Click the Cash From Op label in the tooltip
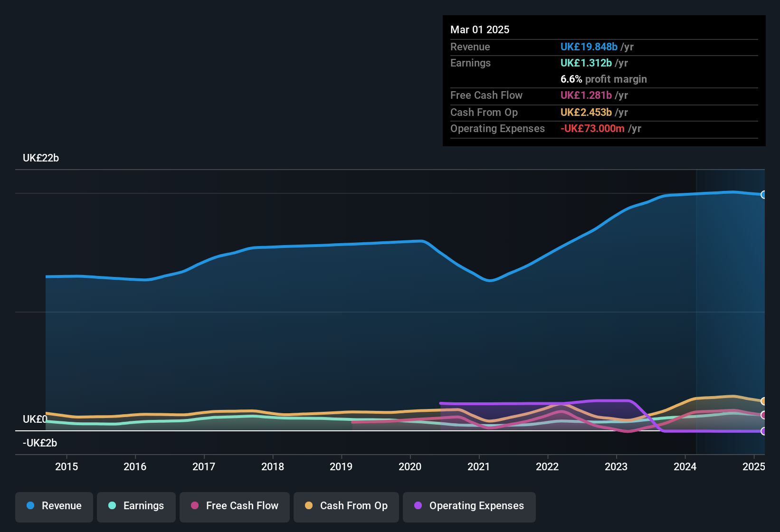This screenshot has height=532, width=780. pyautogui.click(x=484, y=113)
